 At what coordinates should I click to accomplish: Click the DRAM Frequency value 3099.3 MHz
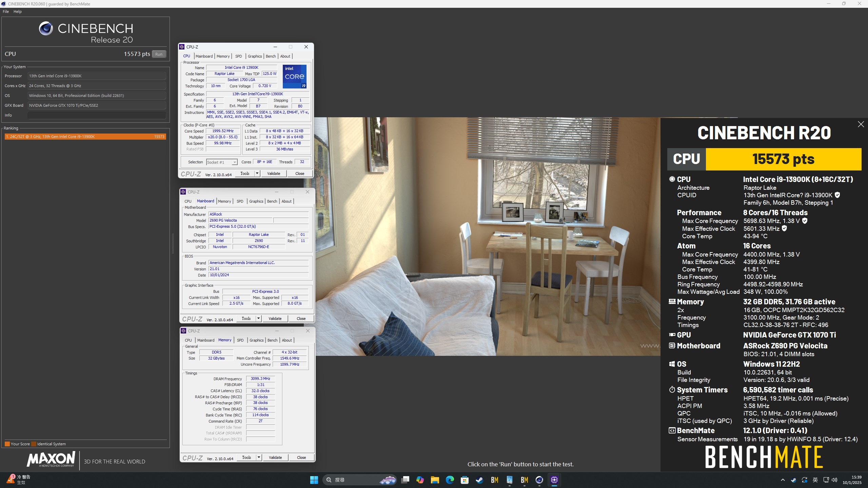point(260,379)
